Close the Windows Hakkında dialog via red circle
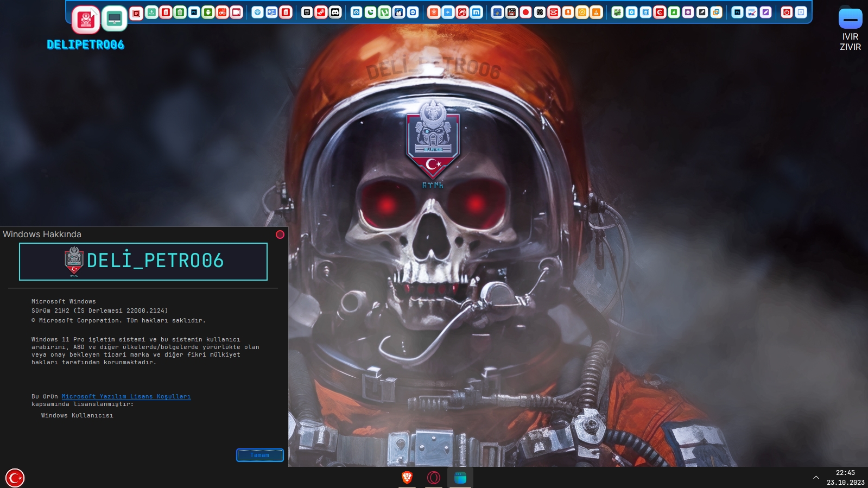 [280, 235]
